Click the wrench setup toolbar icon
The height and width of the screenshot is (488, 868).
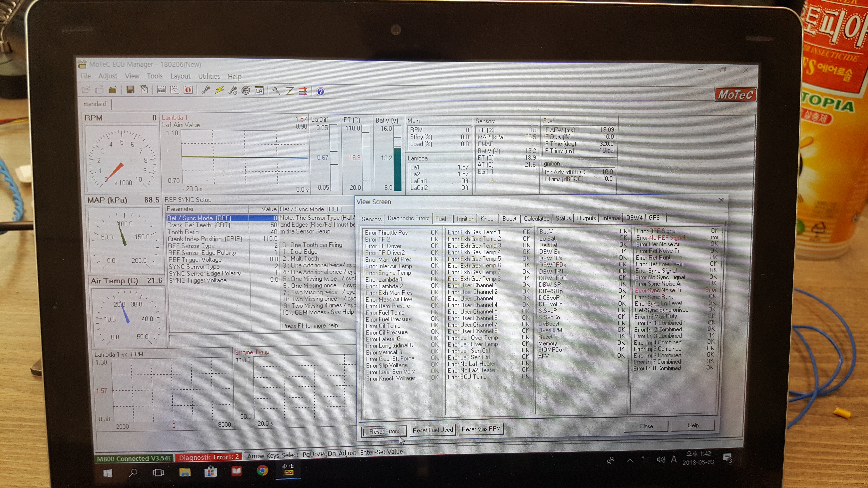pyautogui.click(x=276, y=91)
